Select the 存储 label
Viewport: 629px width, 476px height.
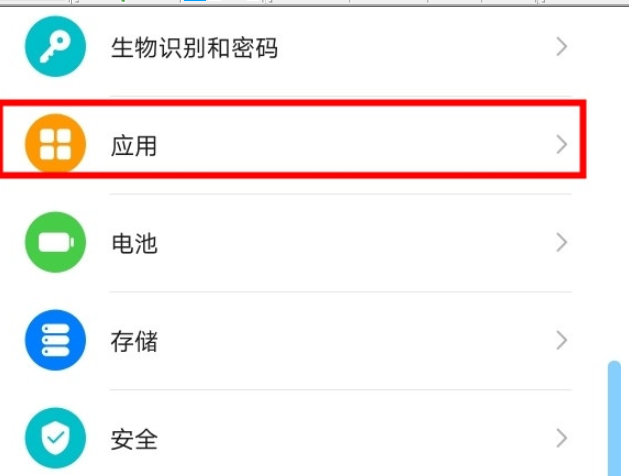(x=134, y=341)
